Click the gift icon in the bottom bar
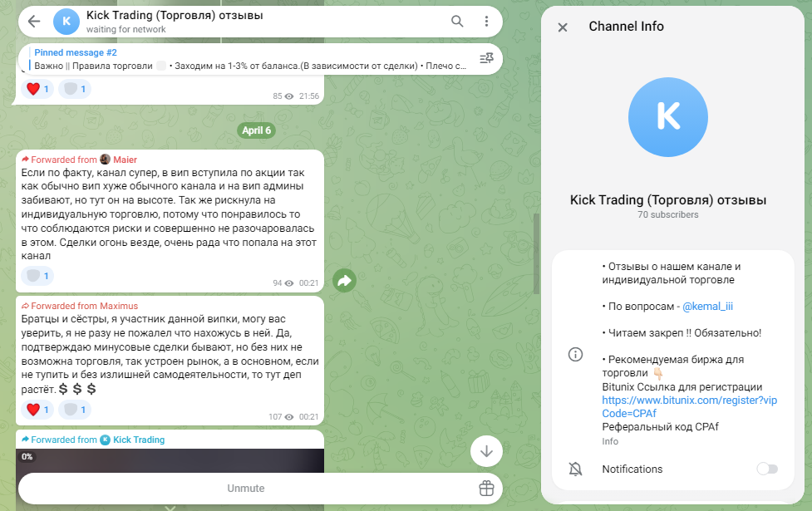This screenshot has height=511, width=812. [x=486, y=489]
